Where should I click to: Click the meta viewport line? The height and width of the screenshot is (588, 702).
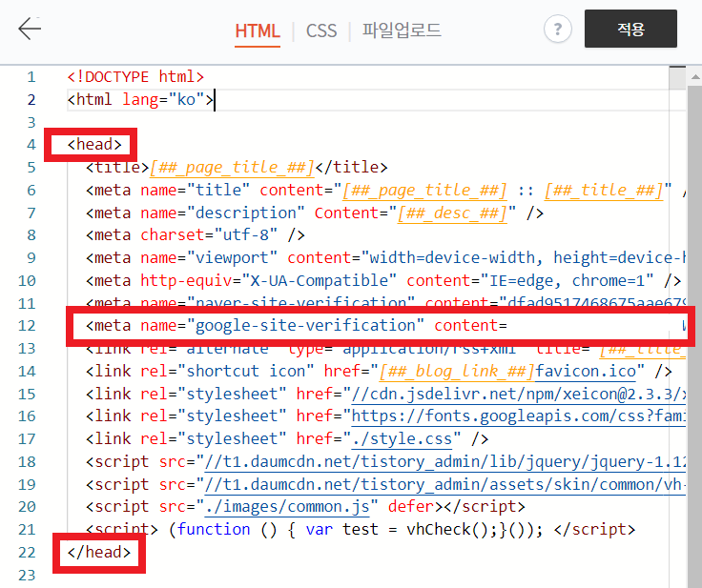tap(385, 257)
